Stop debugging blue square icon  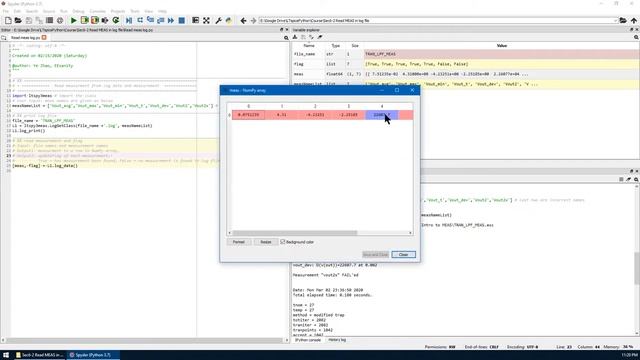coord(182,20)
